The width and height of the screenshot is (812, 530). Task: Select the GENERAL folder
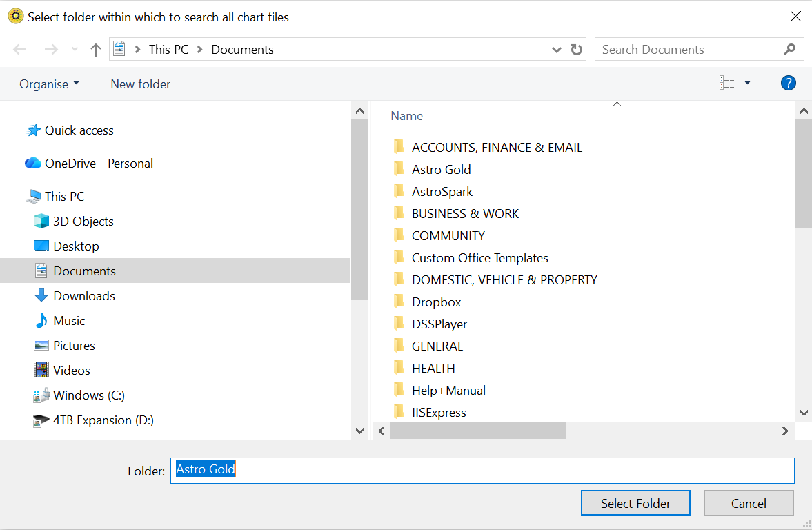(x=428, y=346)
